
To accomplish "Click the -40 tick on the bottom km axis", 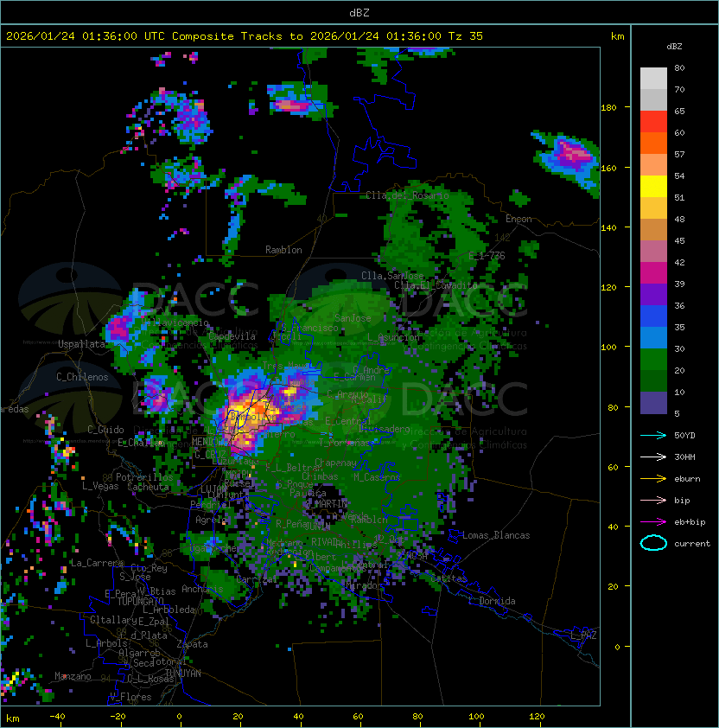I will pyautogui.click(x=57, y=717).
